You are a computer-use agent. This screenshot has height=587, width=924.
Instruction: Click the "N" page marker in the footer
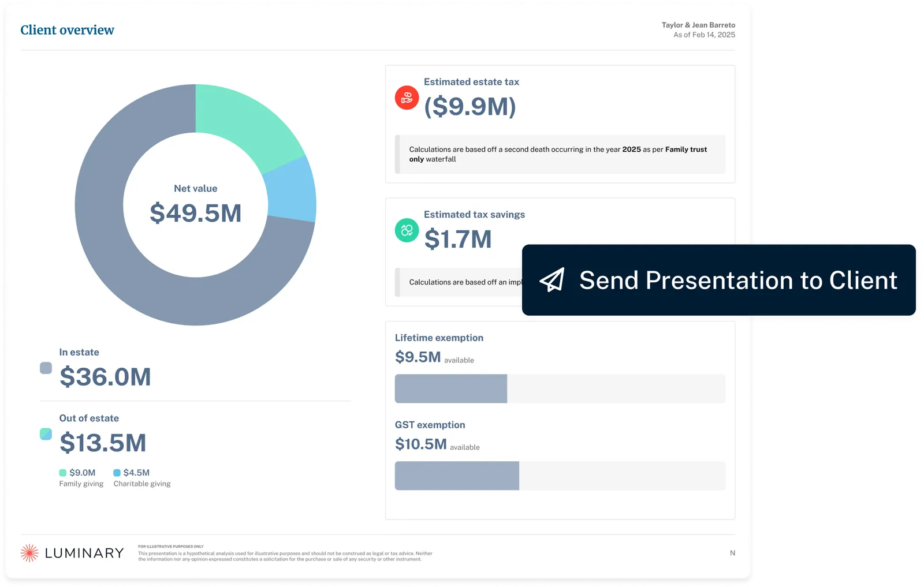[x=732, y=553]
